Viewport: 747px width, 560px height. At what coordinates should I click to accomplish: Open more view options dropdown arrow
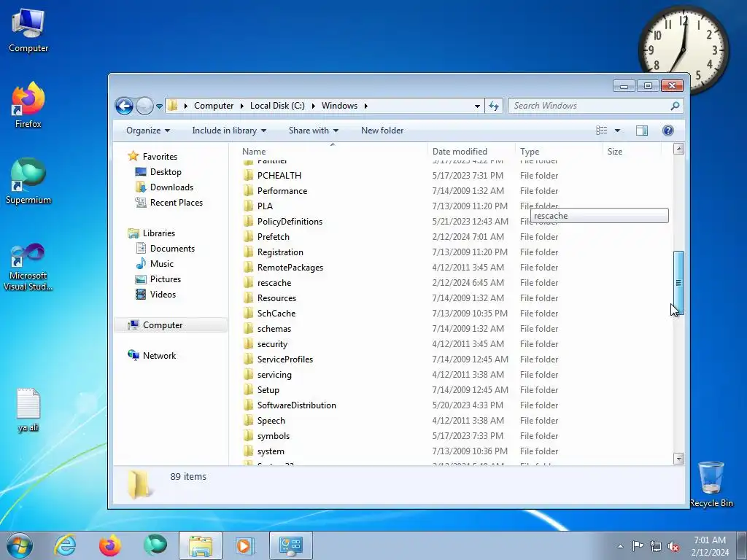[x=617, y=131]
